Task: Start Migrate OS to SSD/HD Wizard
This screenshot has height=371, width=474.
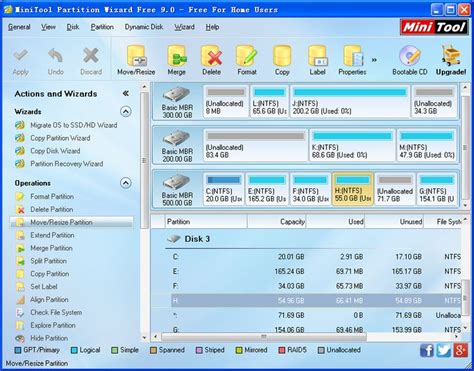Action: click(66, 125)
